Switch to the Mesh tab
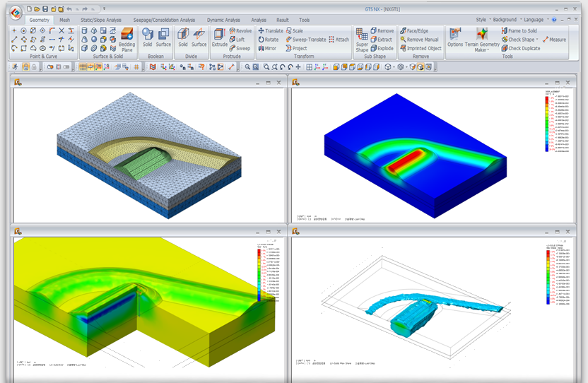 (64, 20)
